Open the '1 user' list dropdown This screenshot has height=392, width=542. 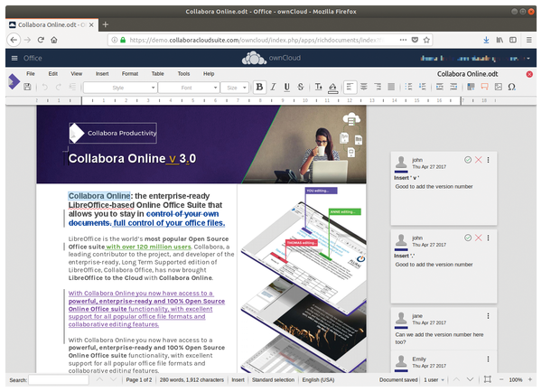pos(435,380)
